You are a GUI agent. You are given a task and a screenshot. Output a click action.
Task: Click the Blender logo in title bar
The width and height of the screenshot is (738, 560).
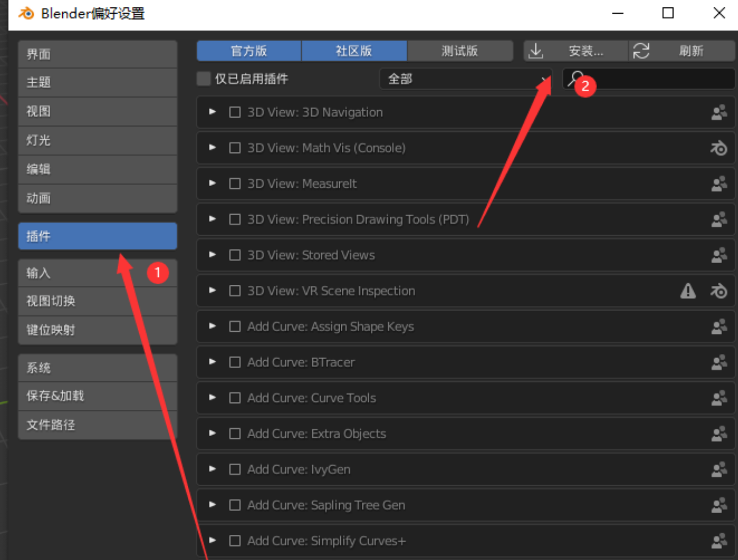click(26, 13)
